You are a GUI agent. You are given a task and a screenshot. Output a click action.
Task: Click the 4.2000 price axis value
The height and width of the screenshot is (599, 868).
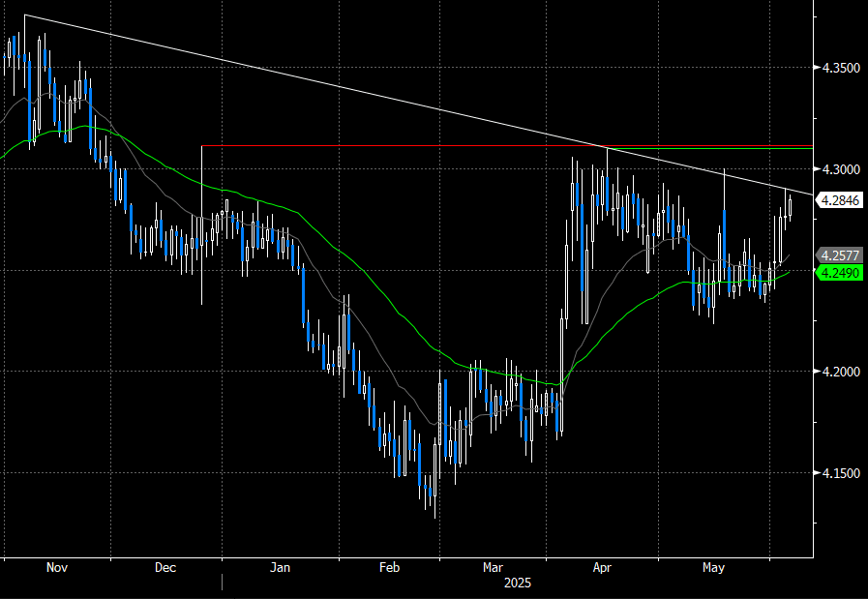[x=842, y=372]
